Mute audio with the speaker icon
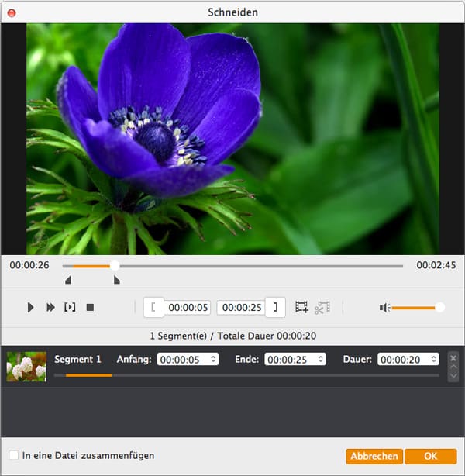The width and height of the screenshot is (465, 476). (x=384, y=308)
